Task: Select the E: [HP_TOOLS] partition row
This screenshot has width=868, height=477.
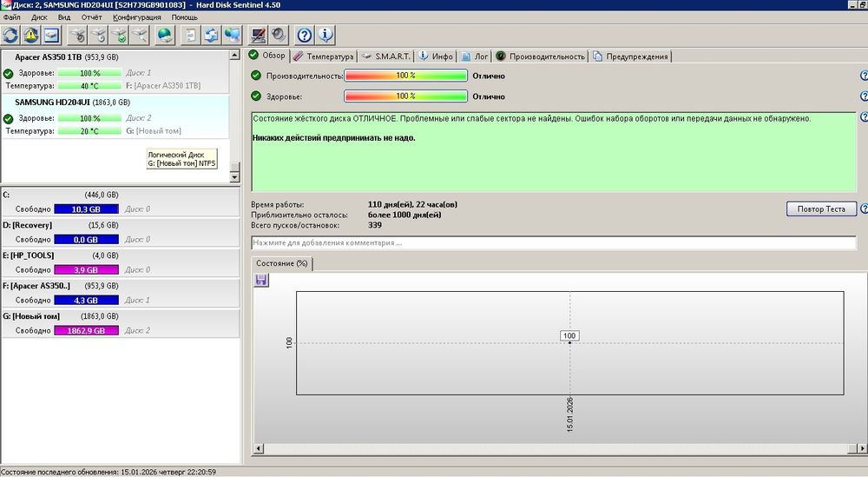Action: coord(120,263)
